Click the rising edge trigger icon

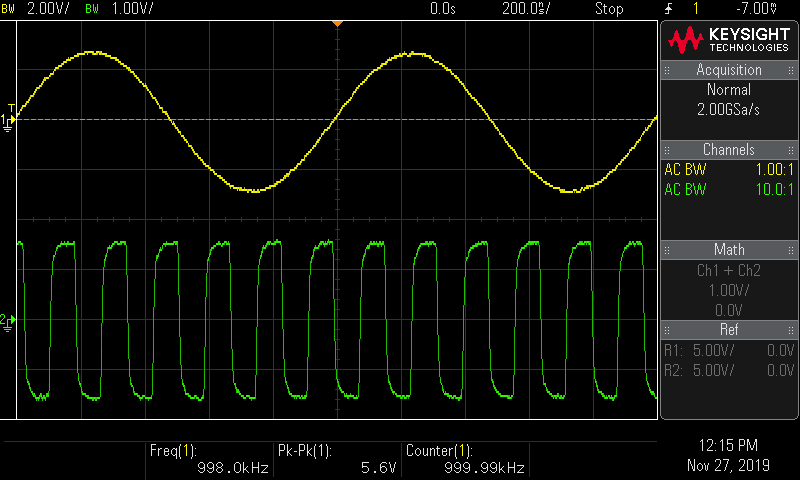click(668, 8)
